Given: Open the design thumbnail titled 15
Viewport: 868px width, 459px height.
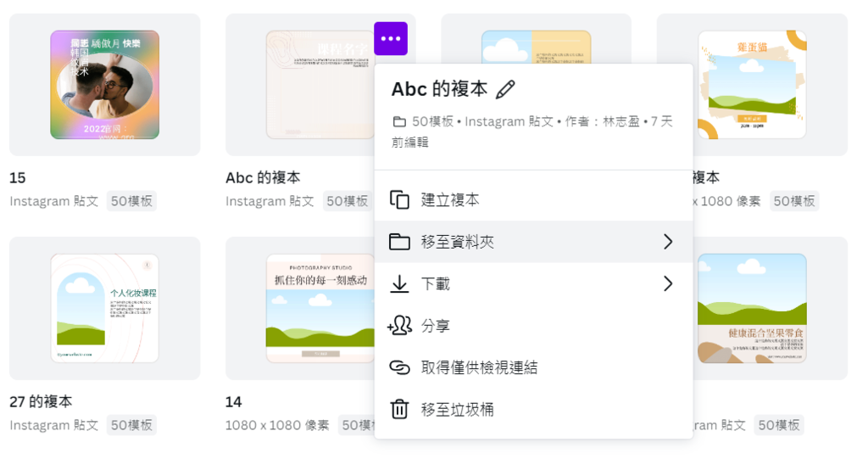Looking at the screenshot, I should coord(104,85).
